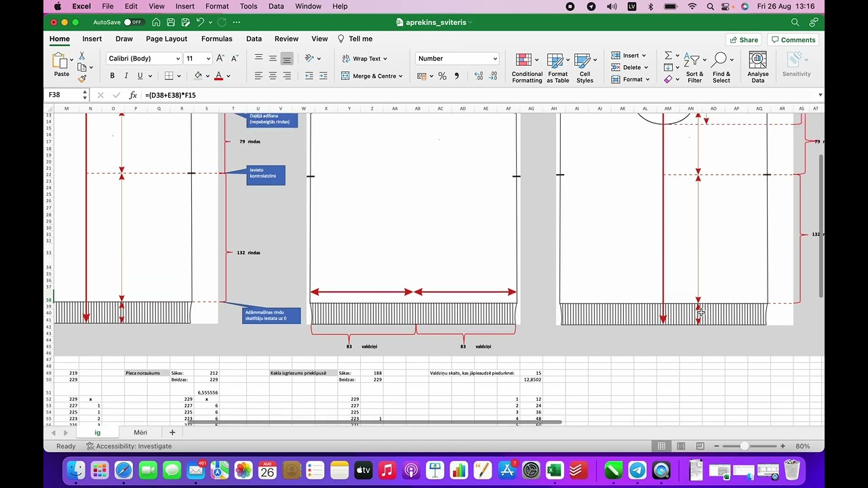This screenshot has width=868, height=488.
Task: Click the Home icon in title bar
Action: pos(156,22)
